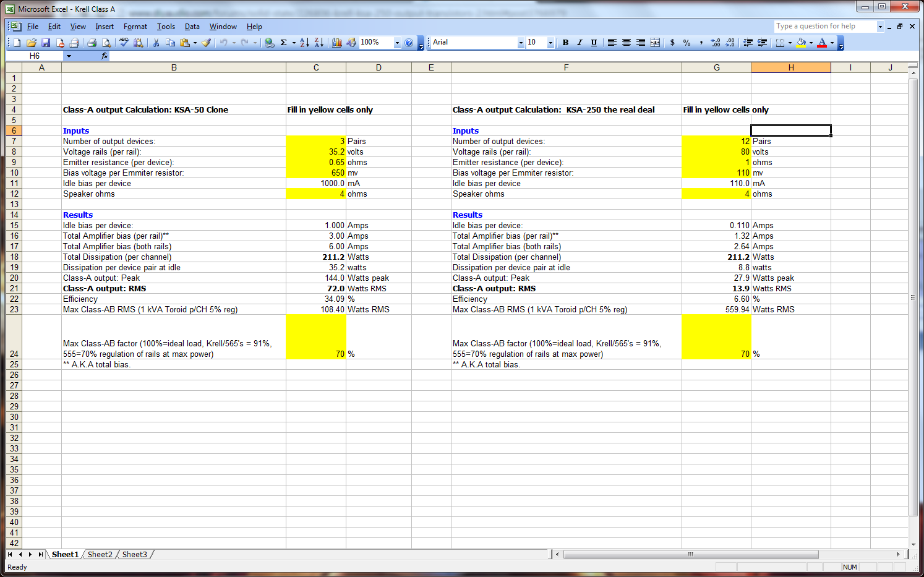Open the Data menu

(x=192, y=27)
